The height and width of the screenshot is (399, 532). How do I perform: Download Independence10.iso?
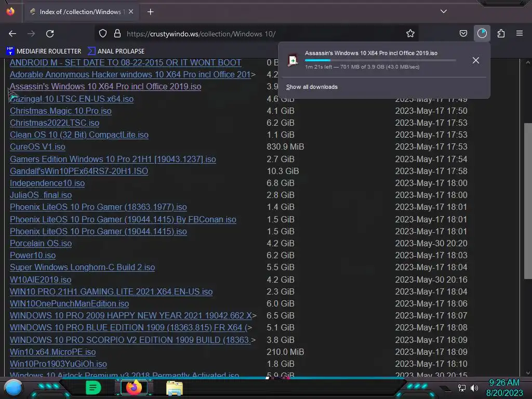47,183
